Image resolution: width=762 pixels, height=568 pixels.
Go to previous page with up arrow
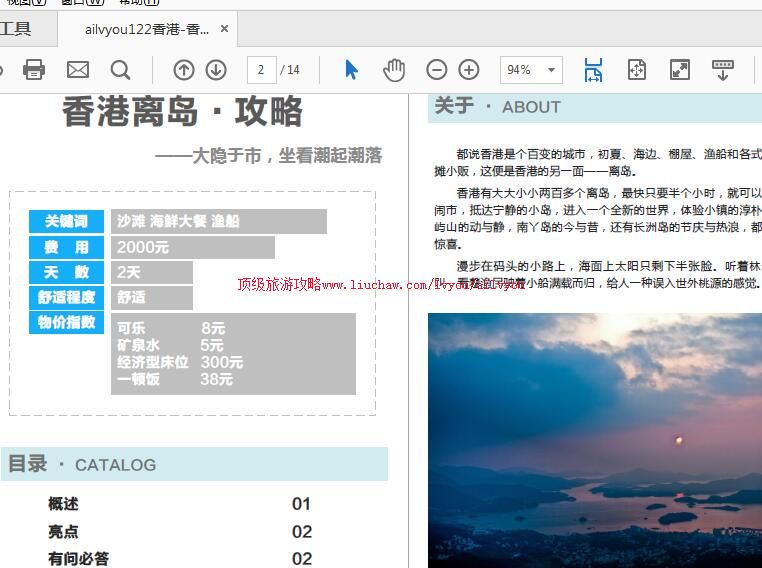click(x=184, y=69)
